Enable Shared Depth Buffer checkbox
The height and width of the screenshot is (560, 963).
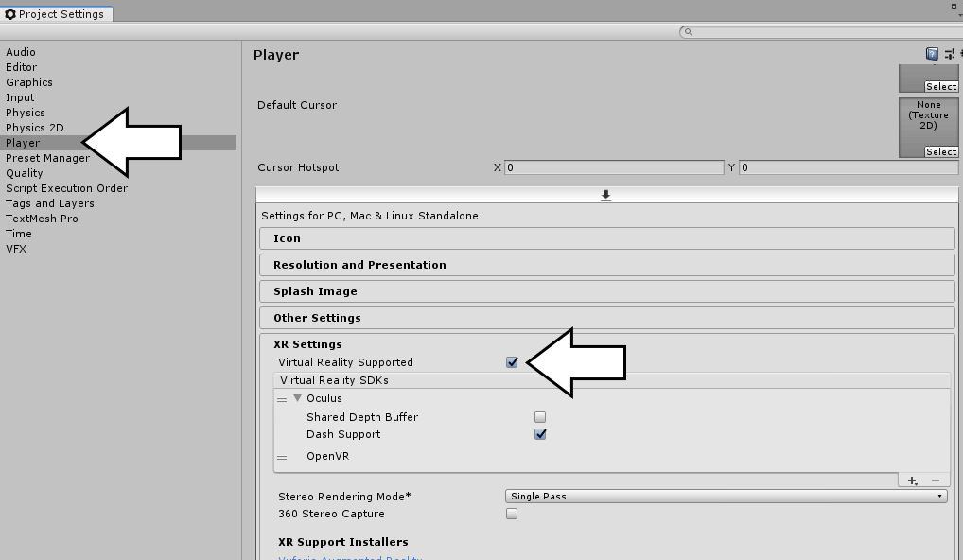coord(540,417)
